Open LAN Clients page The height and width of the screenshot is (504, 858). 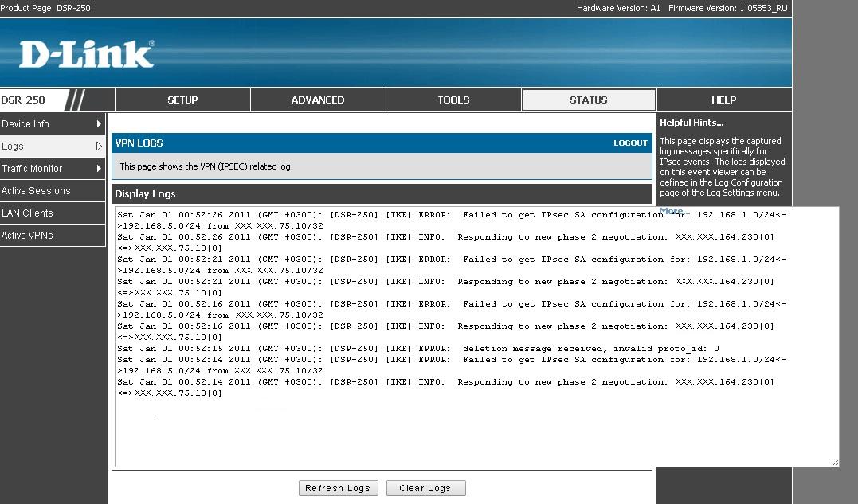coord(52,213)
